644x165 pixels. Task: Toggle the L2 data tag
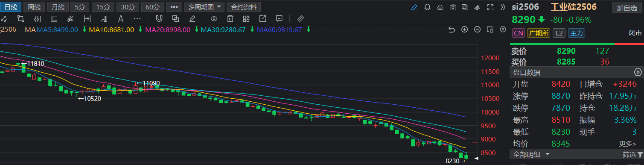559,33
